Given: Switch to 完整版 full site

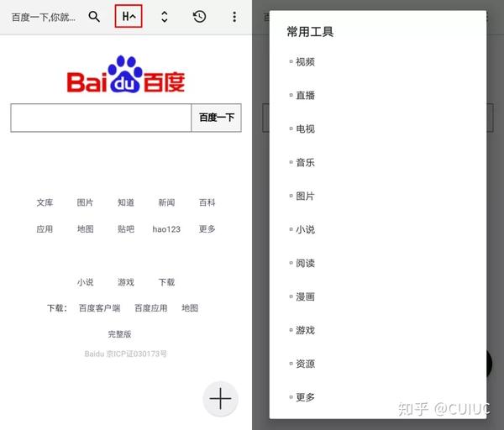Looking at the screenshot, I should click(x=119, y=334).
